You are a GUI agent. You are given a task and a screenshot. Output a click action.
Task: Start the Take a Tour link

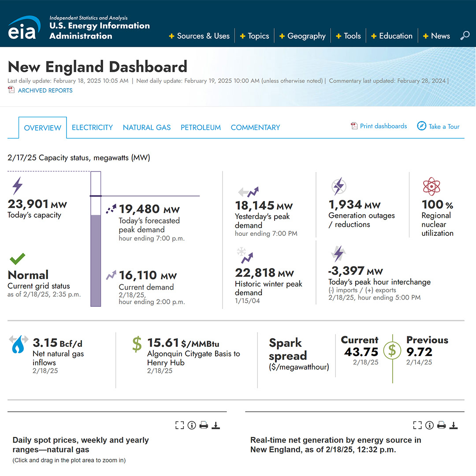(444, 126)
